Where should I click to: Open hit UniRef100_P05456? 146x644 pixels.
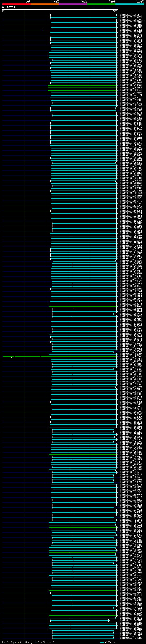131,371
